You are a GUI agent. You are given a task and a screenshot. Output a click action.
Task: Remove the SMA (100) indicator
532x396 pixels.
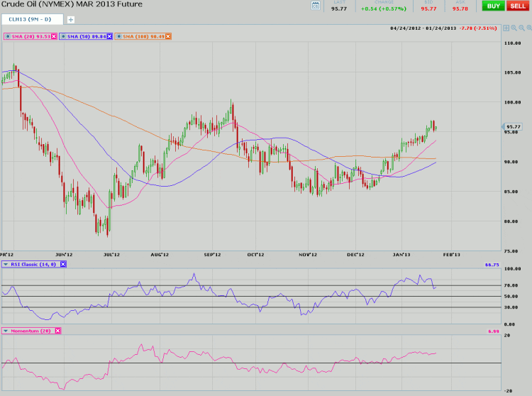(167, 35)
